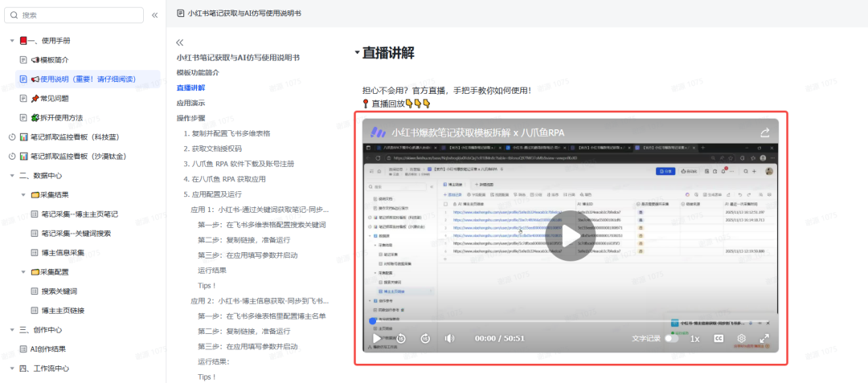Screen dimensions: 868x383
Task: Collapse the 三、创作中心 section
Action: click(12, 330)
